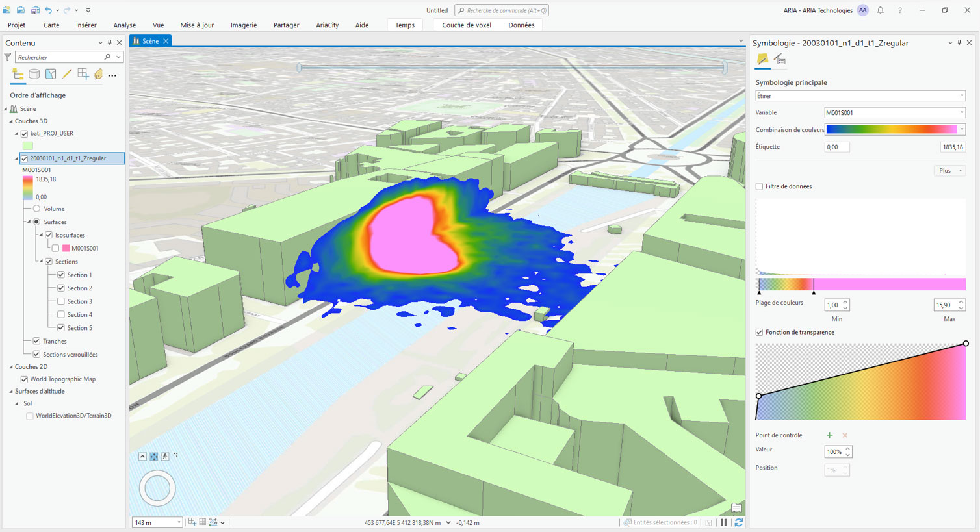The height and width of the screenshot is (532, 980).
Task: Toggle 20030101_n1_d1_t1_Zregular layer checkbox
Action: 25,158
